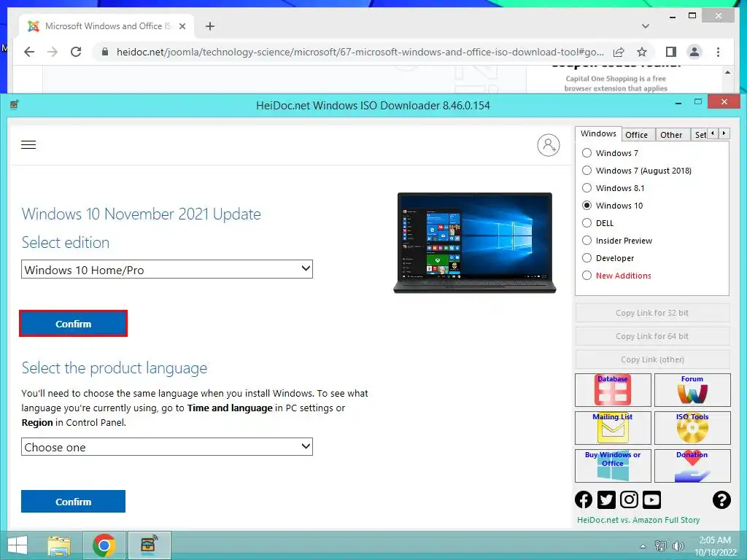The image size is (747, 560).
Task: Click Copy Link (other) button
Action: point(652,359)
